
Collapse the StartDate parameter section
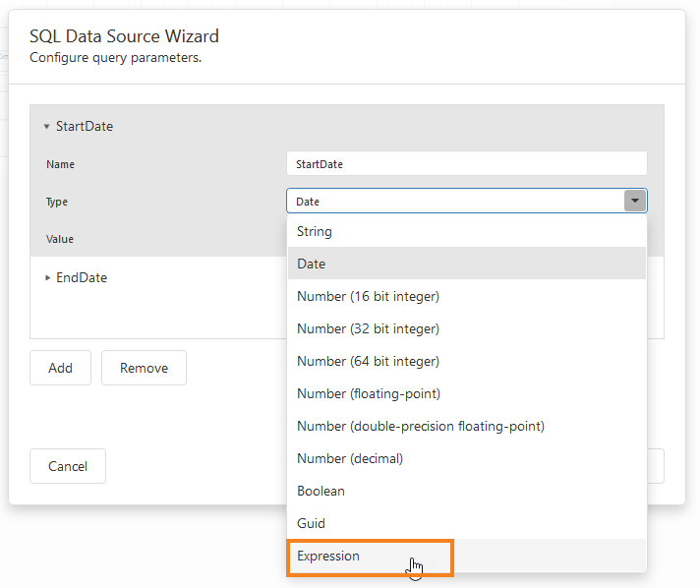click(x=46, y=127)
